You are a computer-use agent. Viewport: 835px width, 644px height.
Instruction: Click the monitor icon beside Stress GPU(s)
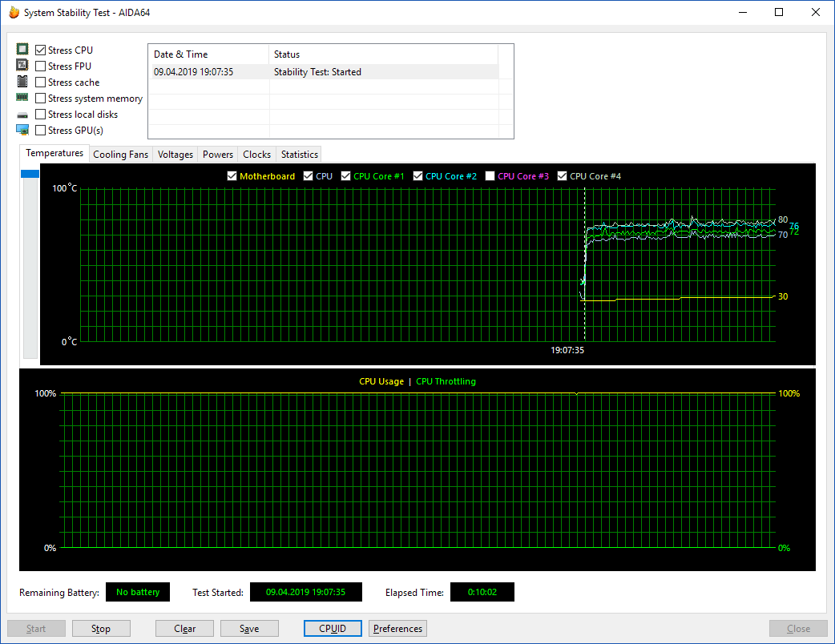point(22,130)
